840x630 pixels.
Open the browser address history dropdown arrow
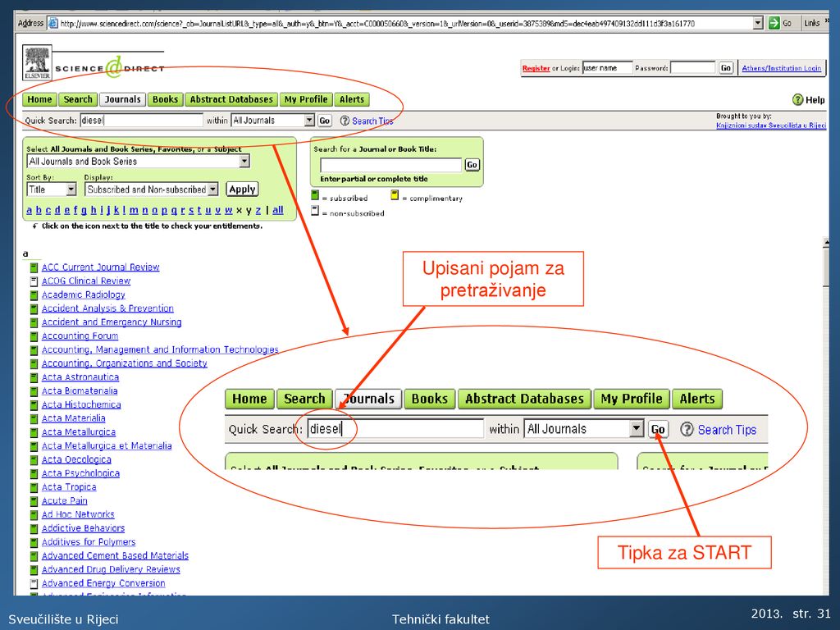tap(757, 23)
